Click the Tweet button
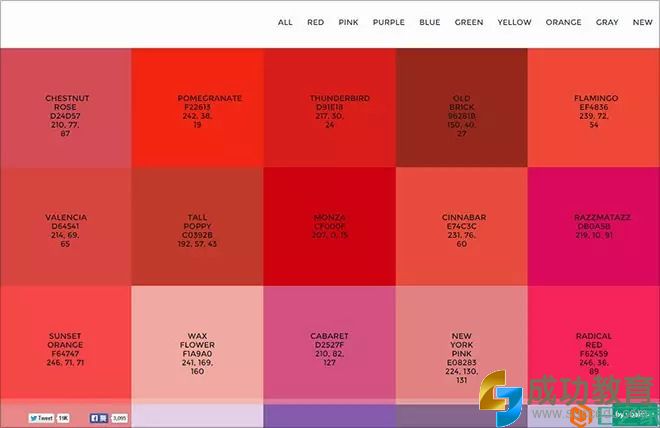Screen dimensions: 660x428 pyautogui.click(x=41, y=418)
